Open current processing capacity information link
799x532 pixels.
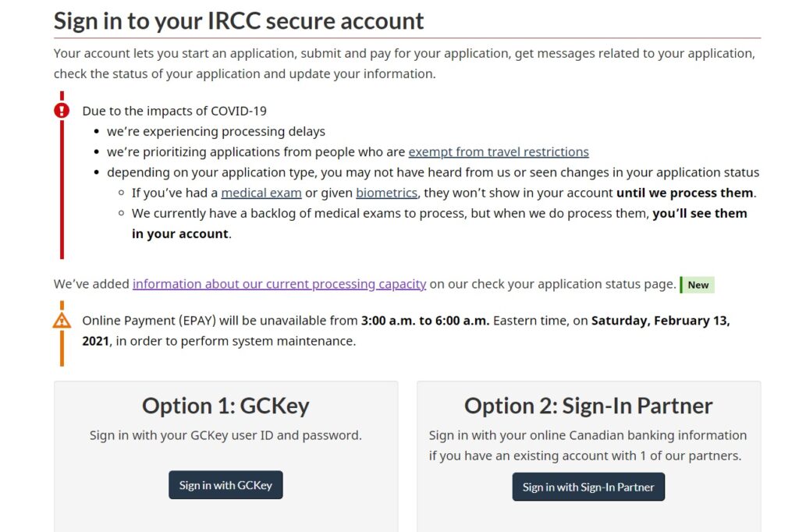[279, 284]
